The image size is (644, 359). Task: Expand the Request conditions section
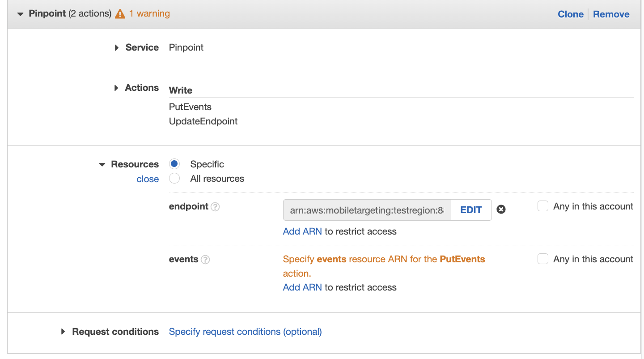pyautogui.click(x=63, y=332)
